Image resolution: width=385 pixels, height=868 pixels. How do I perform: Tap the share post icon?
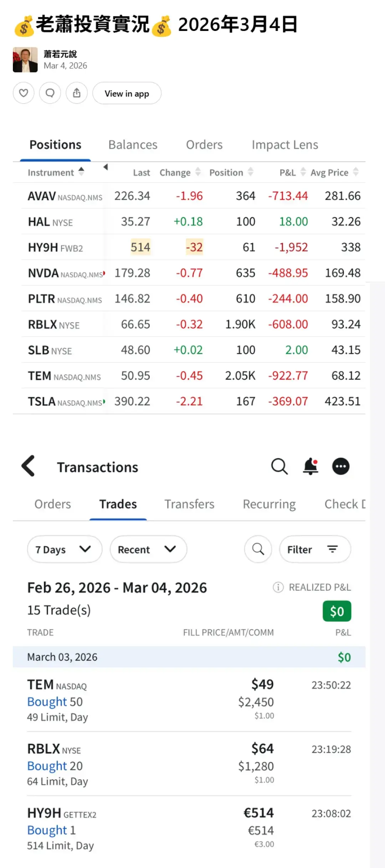[77, 93]
